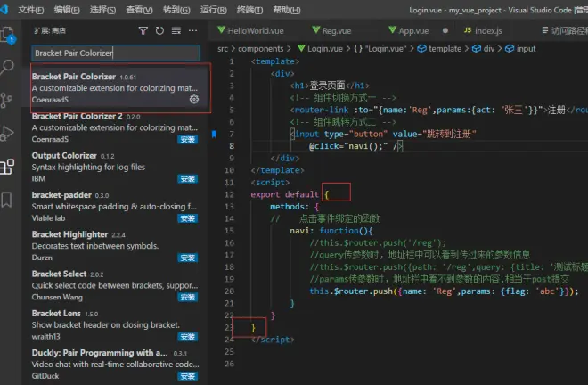Open the 文件(F) menu

click(x=31, y=10)
